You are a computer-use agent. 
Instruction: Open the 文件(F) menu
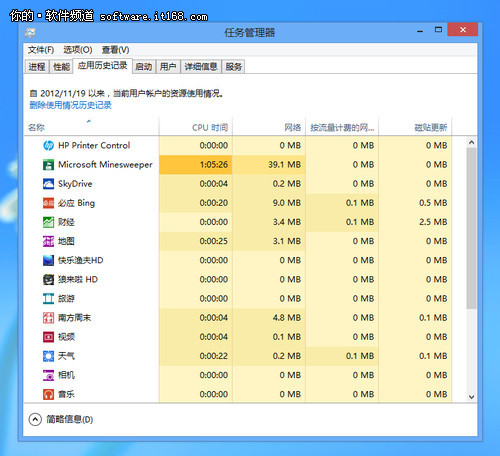click(41, 50)
